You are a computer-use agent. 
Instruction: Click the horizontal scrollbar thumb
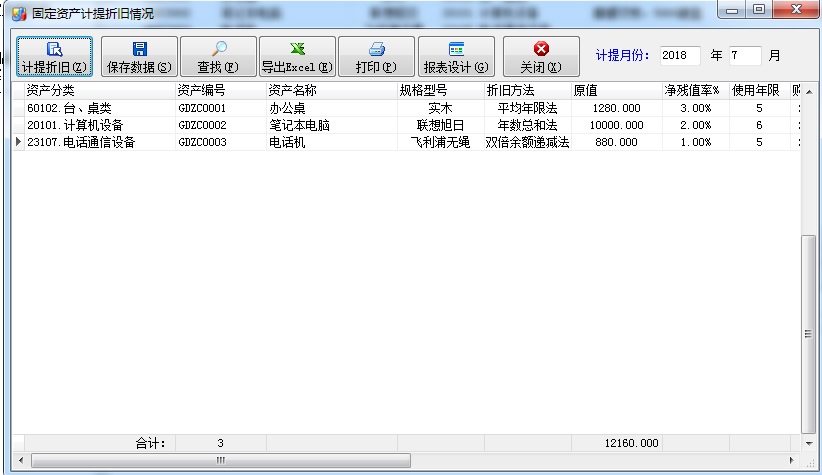point(221,460)
